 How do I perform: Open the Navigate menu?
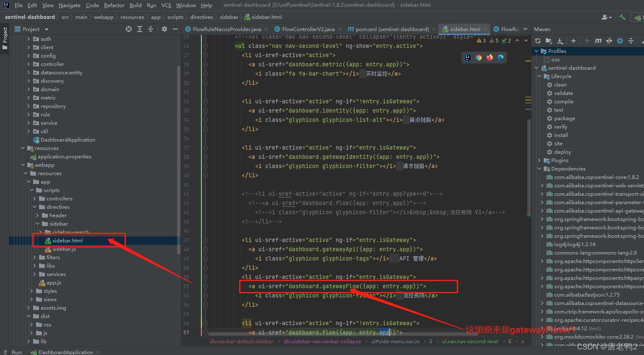tap(70, 5)
